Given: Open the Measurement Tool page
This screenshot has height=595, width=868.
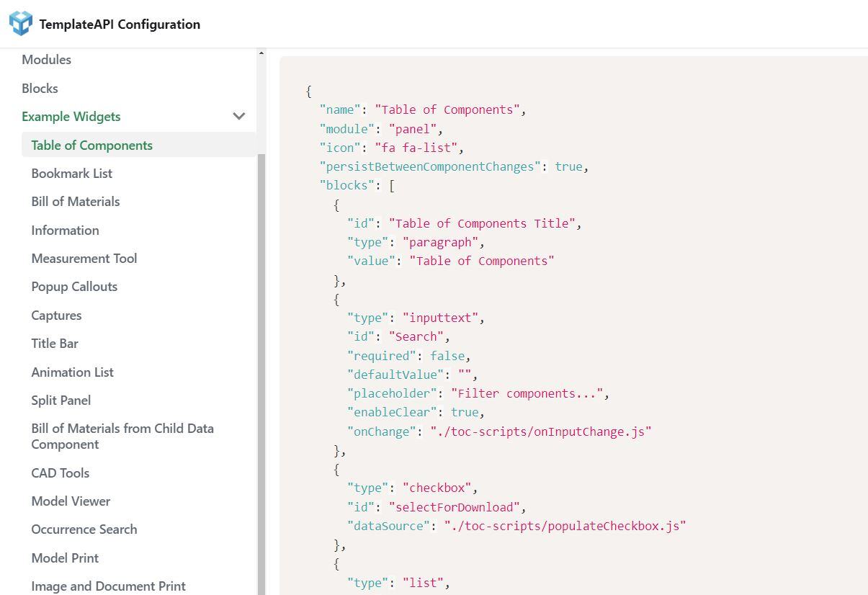Looking at the screenshot, I should [x=84, y=259].
